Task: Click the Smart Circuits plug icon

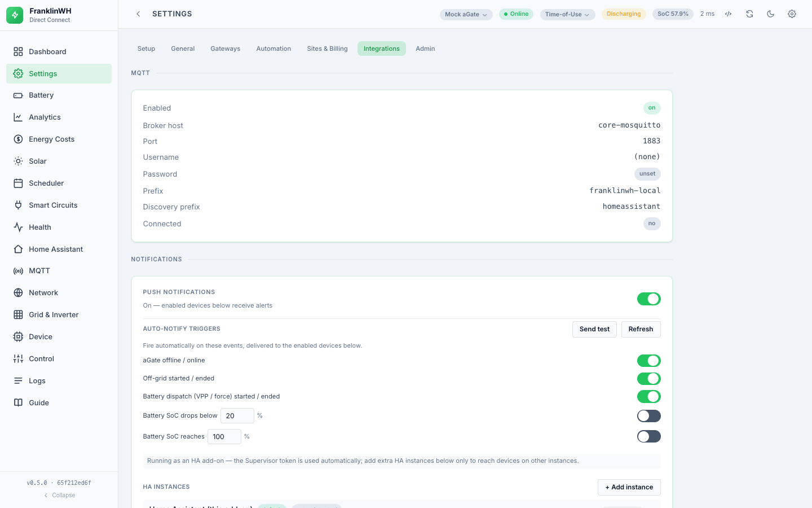Action: tap(18, 205)
